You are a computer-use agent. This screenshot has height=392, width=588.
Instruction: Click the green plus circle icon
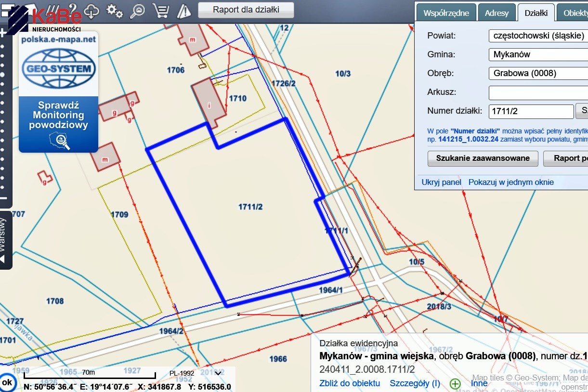click(455, 383)
